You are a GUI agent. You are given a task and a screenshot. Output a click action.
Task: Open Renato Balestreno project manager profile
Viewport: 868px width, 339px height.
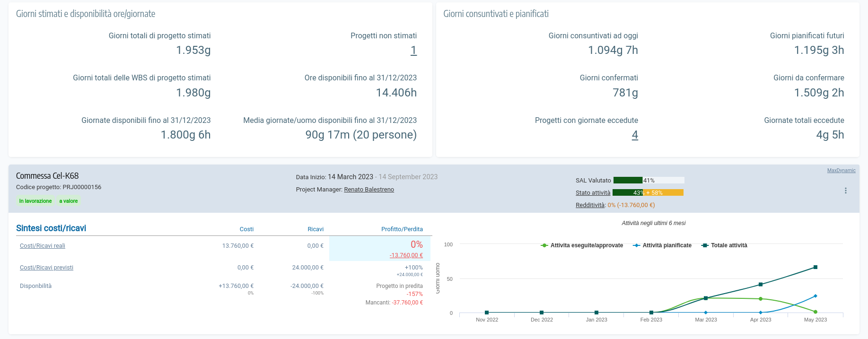(368, 190)
